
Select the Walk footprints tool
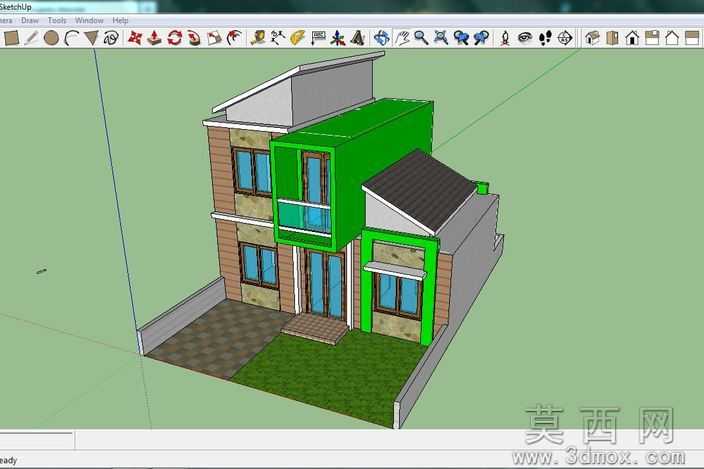click(545, 38)
